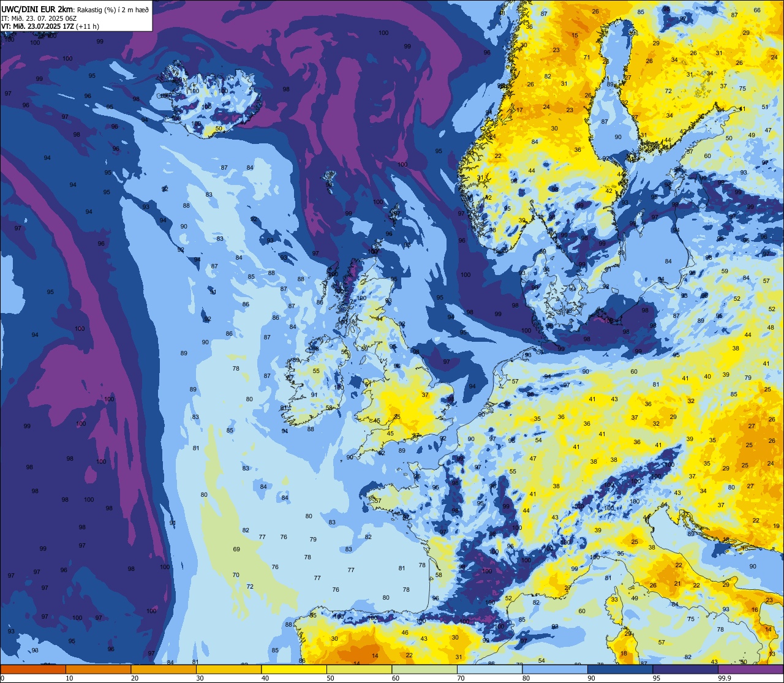Click the '30' legend scale label
The image size is (784, 683).
point(200,678)
